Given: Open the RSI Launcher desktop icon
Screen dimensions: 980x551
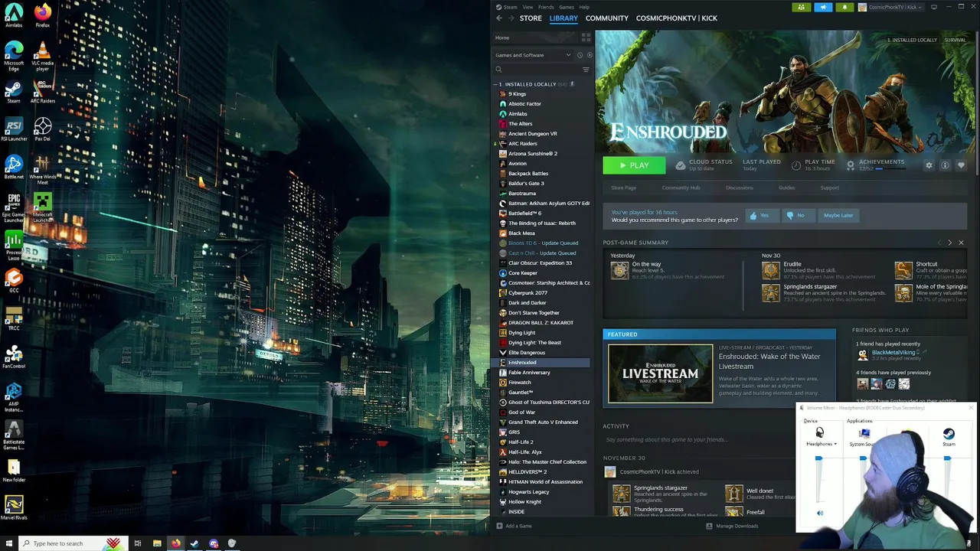Looking at the screenshot, I should coord(14,129).
